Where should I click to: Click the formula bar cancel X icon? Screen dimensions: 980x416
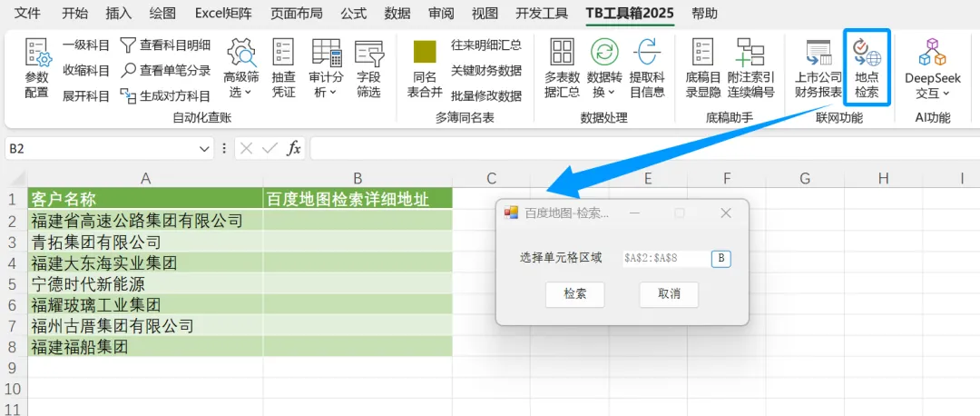(x=247, y=149)
